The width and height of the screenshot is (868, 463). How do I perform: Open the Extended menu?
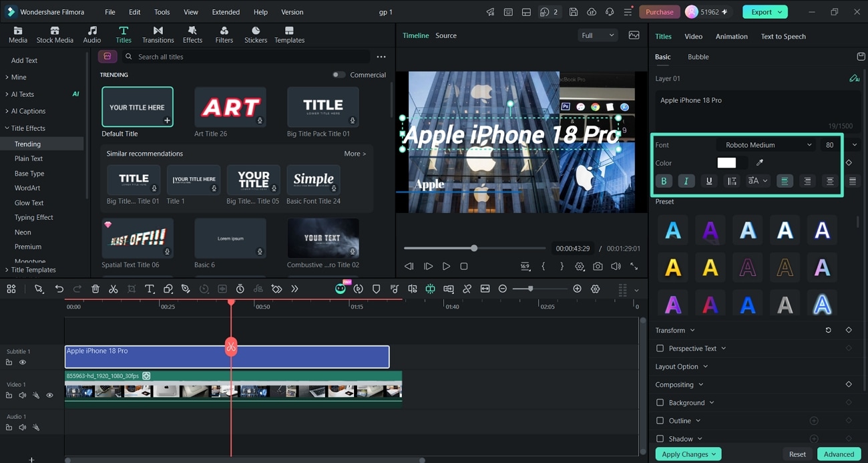(226, 12)
